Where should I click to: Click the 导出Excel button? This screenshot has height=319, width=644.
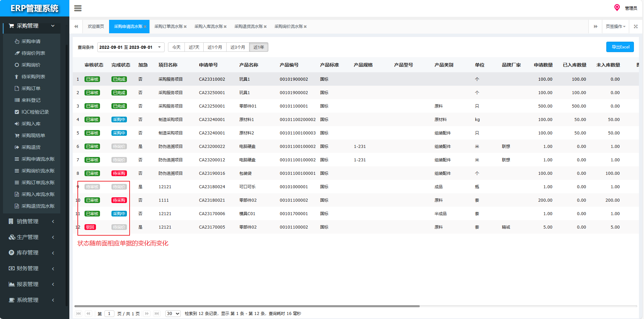click(x=620, y=47)
